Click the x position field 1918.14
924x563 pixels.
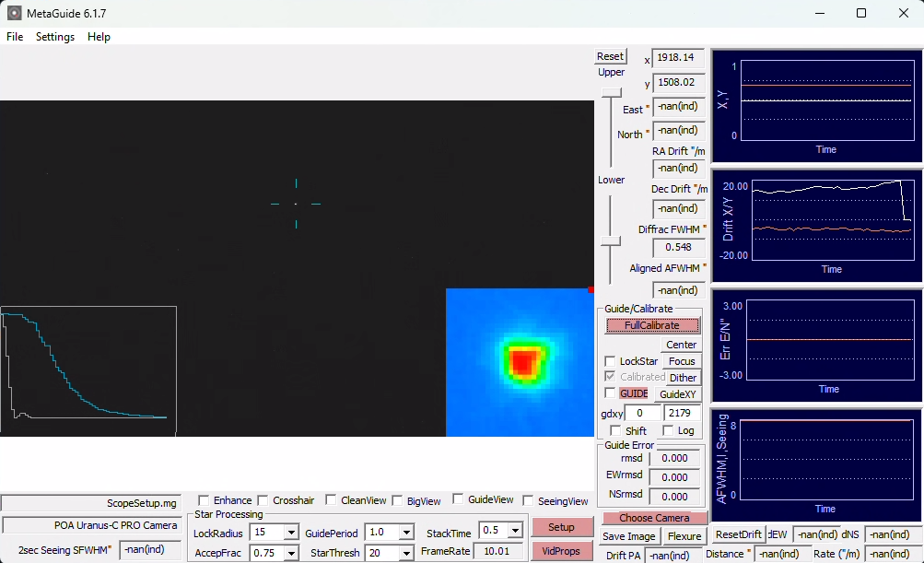[x=678, y=58]
